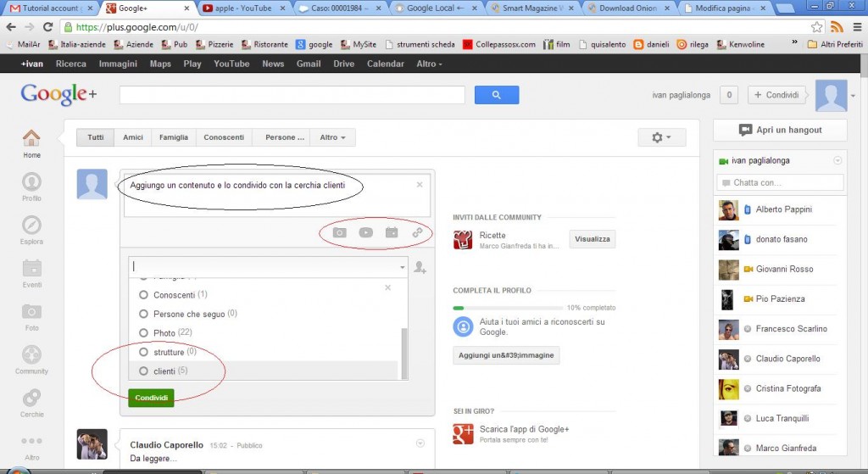The height and width of the screenshot is (474, 868).
Task: Open the notifications counter showing 0
Action: click(729, 95)
